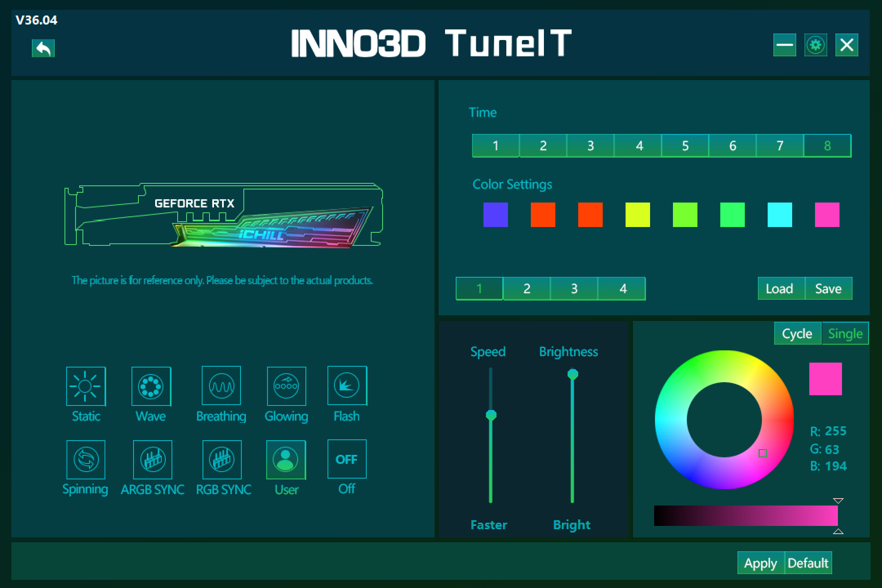Image resolution: width=882 pixels, height=588 pixels.
Task: Switch to profile 1
Action: [x=479, y=289]
